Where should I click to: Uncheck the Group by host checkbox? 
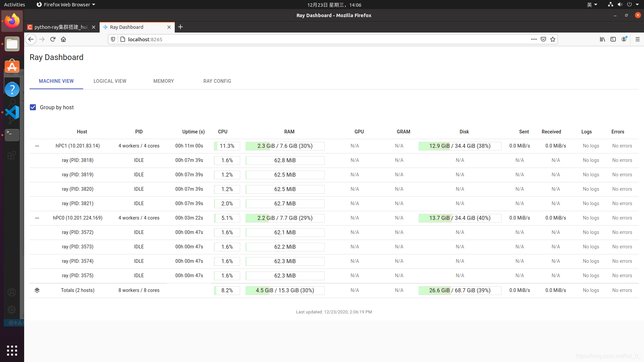click(33, 107)
